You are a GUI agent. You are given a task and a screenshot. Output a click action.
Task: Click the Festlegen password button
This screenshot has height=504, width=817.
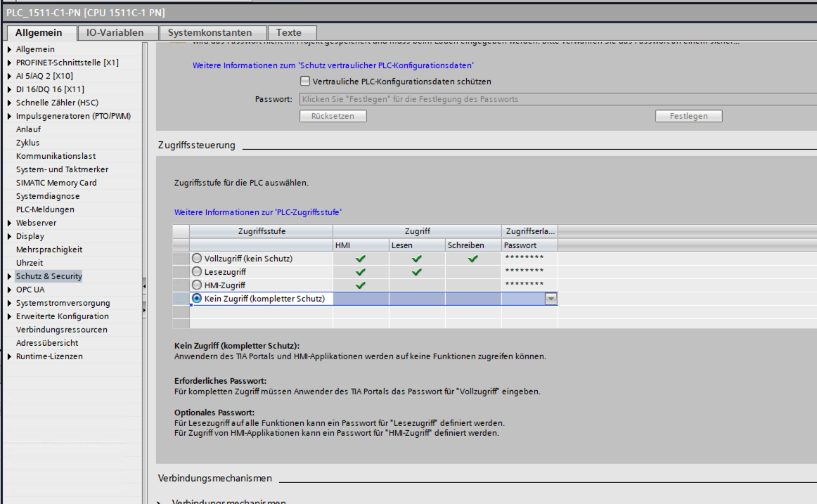(x=688, y=116)
